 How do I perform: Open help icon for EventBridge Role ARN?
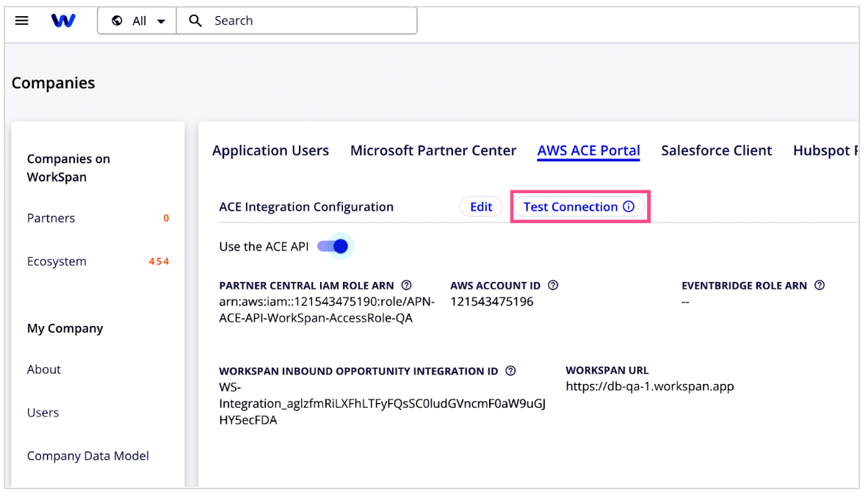[820, 285]
